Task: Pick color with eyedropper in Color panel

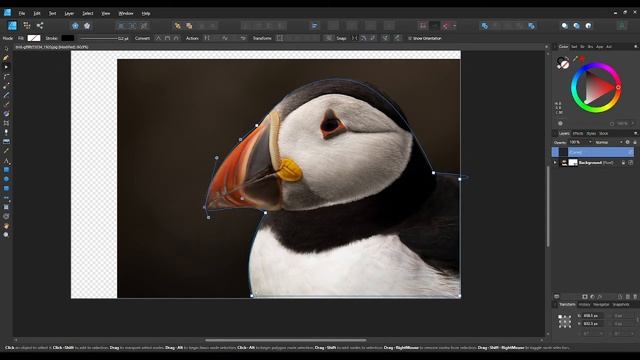Action: (x=575, y=60)
